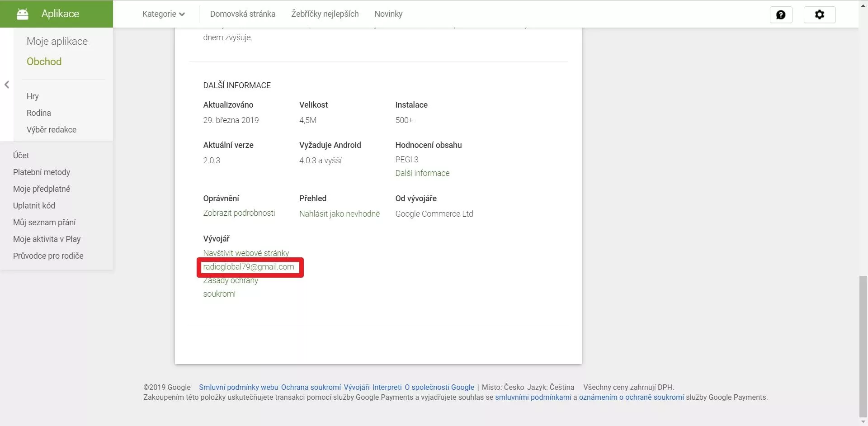
Task: Collapse sidebar with left chevron arrow
Action: [7, 85]
